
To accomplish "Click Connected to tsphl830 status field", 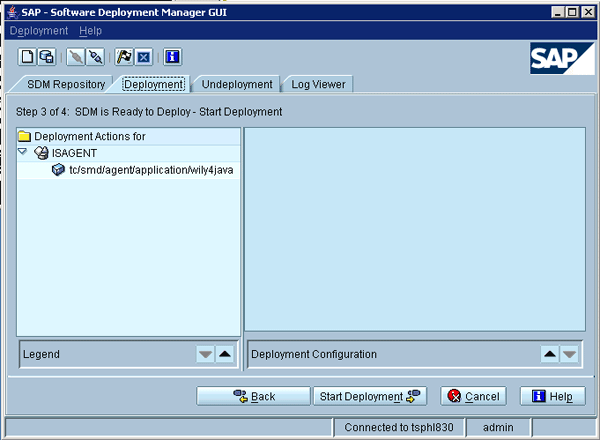I will point(399,427).
